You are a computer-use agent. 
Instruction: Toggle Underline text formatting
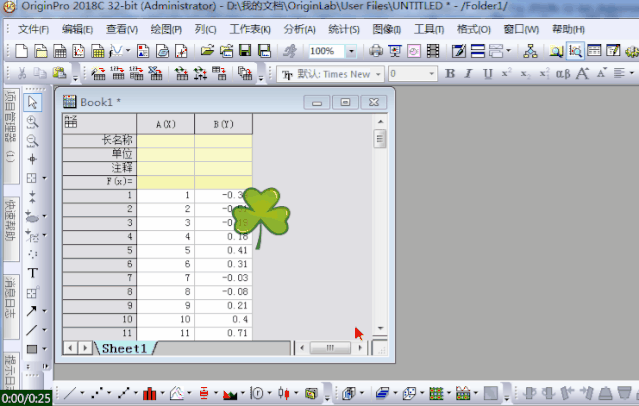pos(487,73)
